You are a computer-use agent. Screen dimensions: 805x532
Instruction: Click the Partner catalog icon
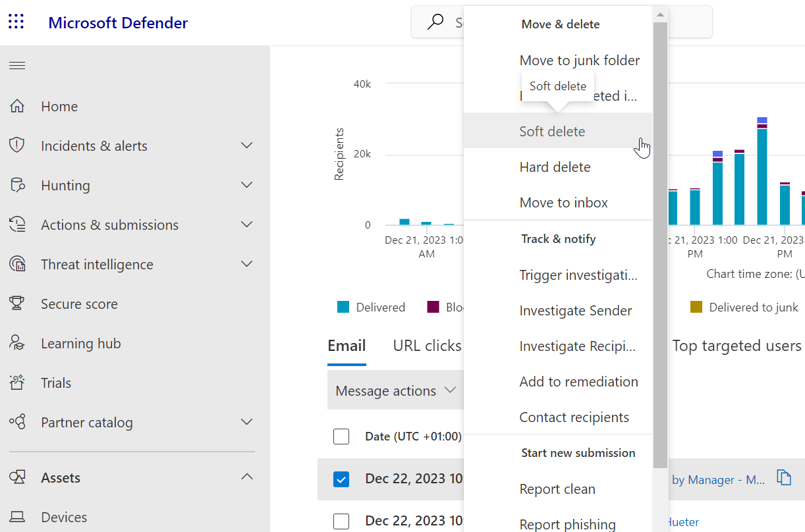pyautogui.click(x=17, y=422)
